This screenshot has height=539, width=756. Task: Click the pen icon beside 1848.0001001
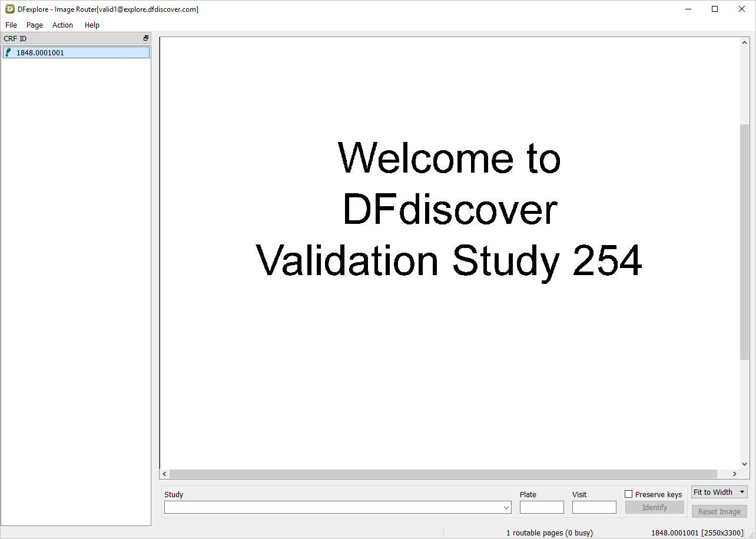pos(8,52)
